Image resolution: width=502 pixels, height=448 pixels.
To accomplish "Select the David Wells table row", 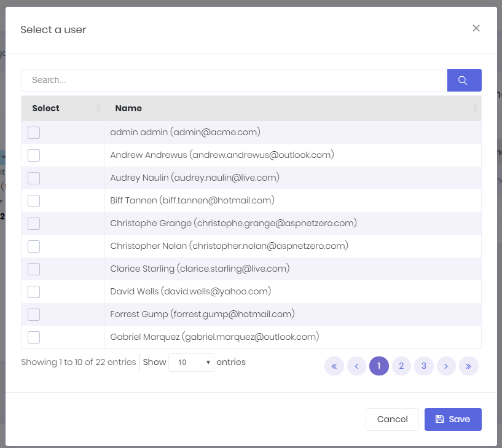I will point(246,291).
